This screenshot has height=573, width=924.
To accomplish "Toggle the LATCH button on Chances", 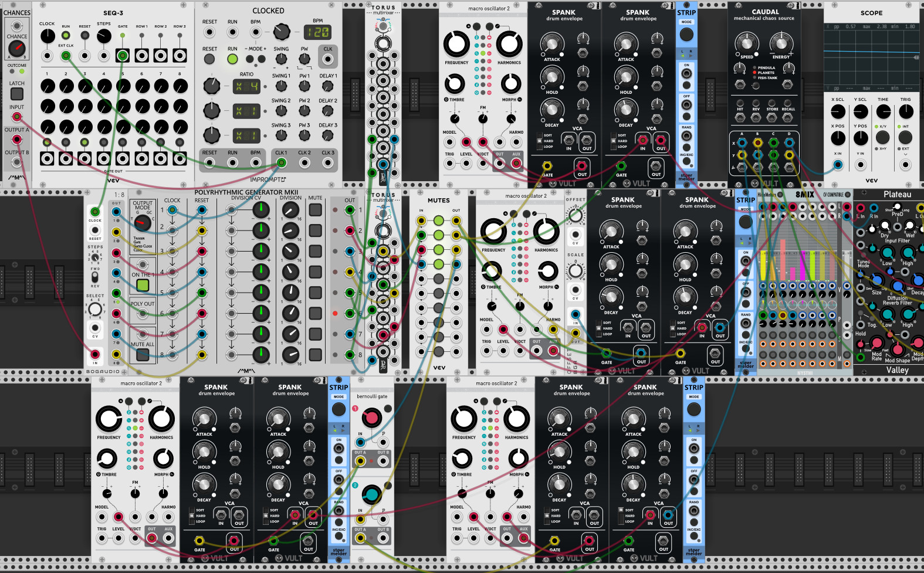I will [x=17, y=94].
